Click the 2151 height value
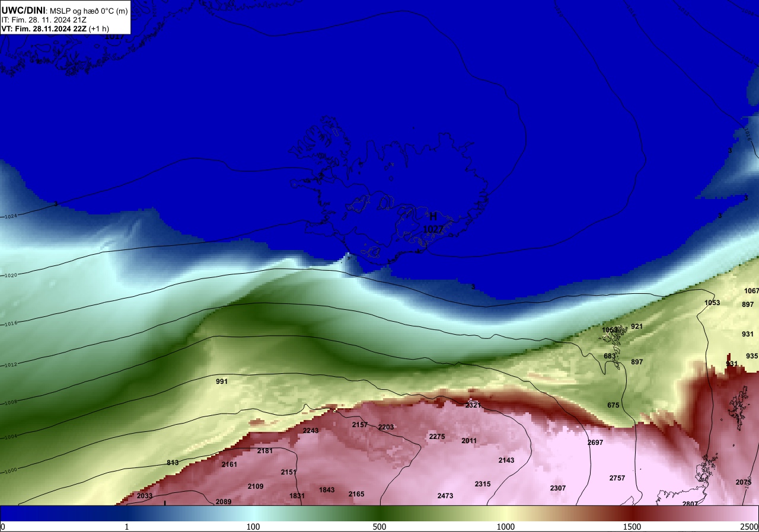Image resolution: width=759 pixels, height=532 pixels. 289,472
